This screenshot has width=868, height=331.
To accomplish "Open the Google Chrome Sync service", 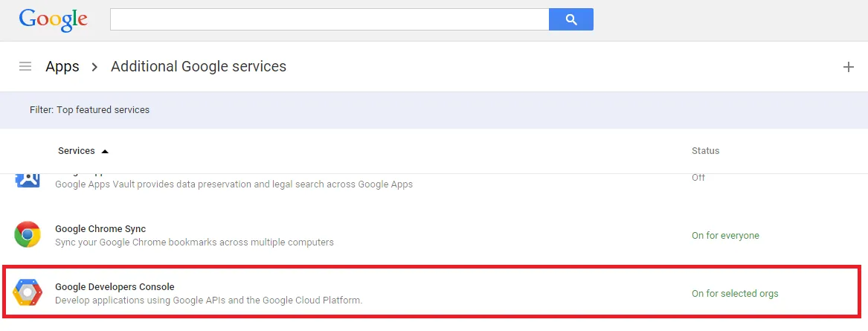I will click(x=100, y=228).
